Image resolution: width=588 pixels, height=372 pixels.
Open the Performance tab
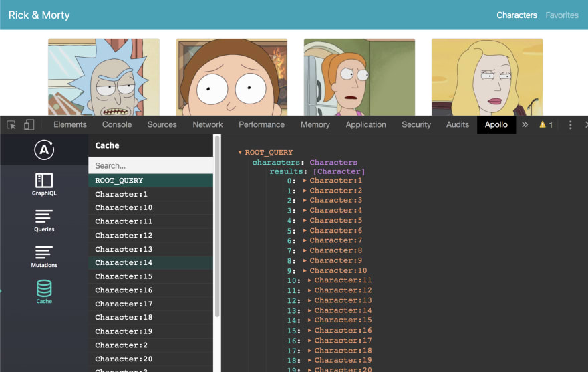[261, 124]
